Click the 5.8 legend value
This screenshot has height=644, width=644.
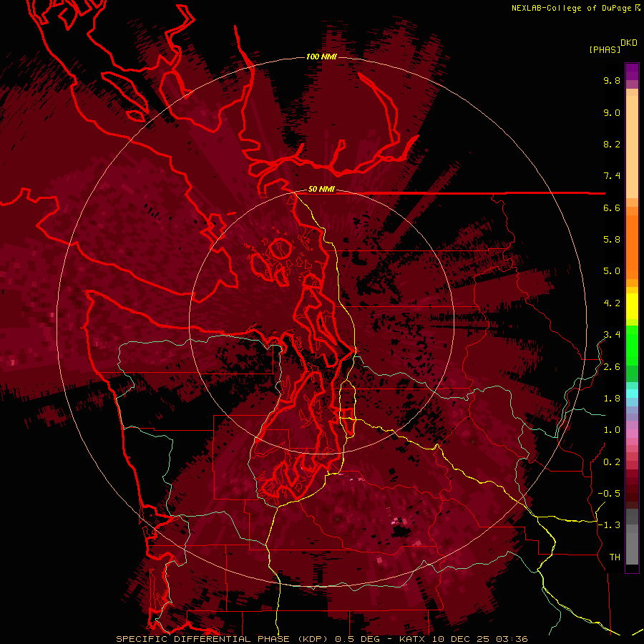coord(612,240)
